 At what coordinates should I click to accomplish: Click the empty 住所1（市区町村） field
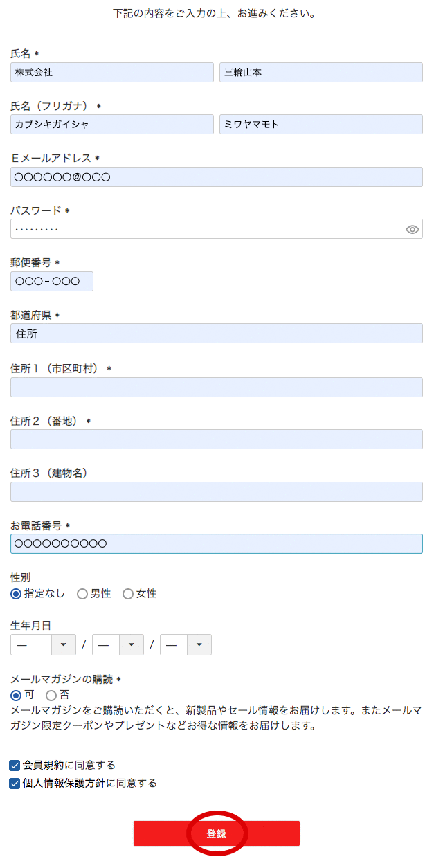(217, 387)
